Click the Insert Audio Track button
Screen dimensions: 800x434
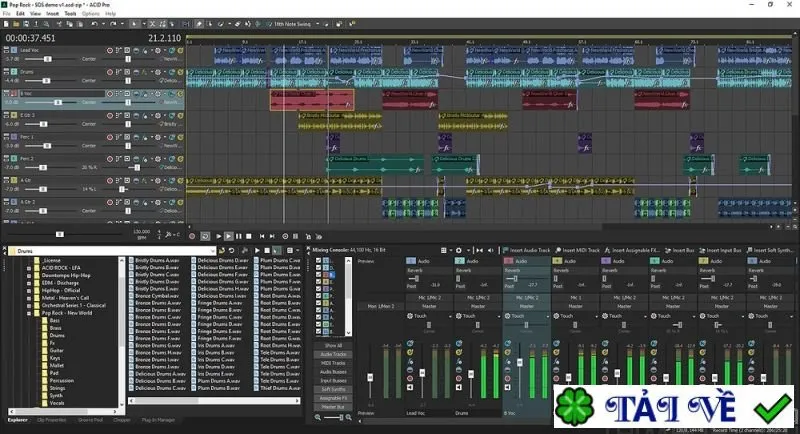pyautogui.click(x=527, y=250)
